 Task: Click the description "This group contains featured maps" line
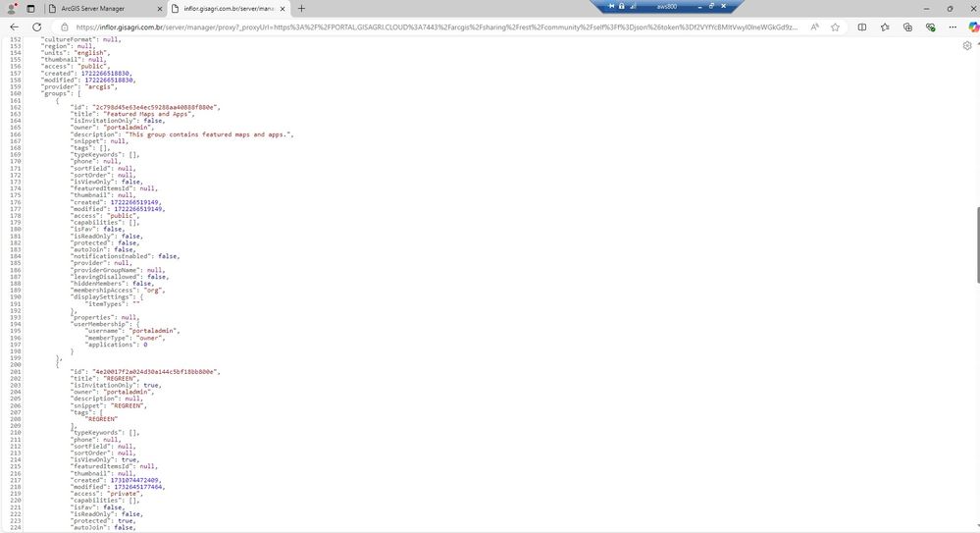point(181,134)
